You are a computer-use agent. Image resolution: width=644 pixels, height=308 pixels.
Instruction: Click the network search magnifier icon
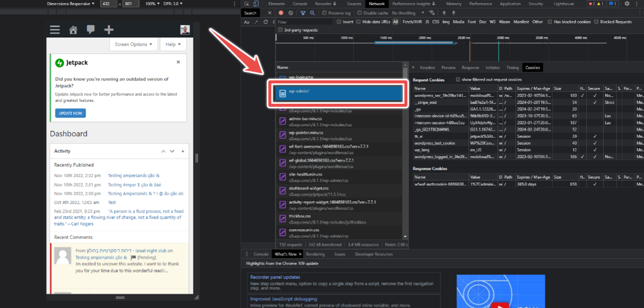[x=312, y=13]
